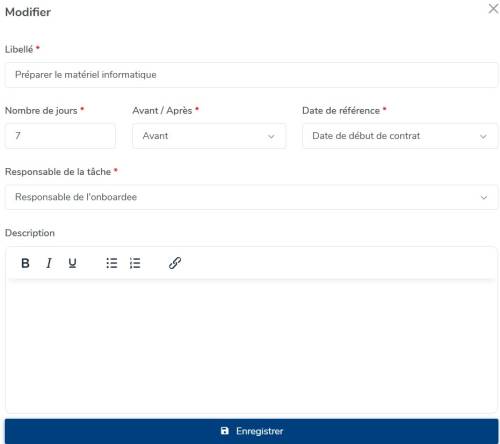Add a hyperlink using the link icon
Image resolution: width=500 pixels, height=444 pixels.
click(175, 263)
